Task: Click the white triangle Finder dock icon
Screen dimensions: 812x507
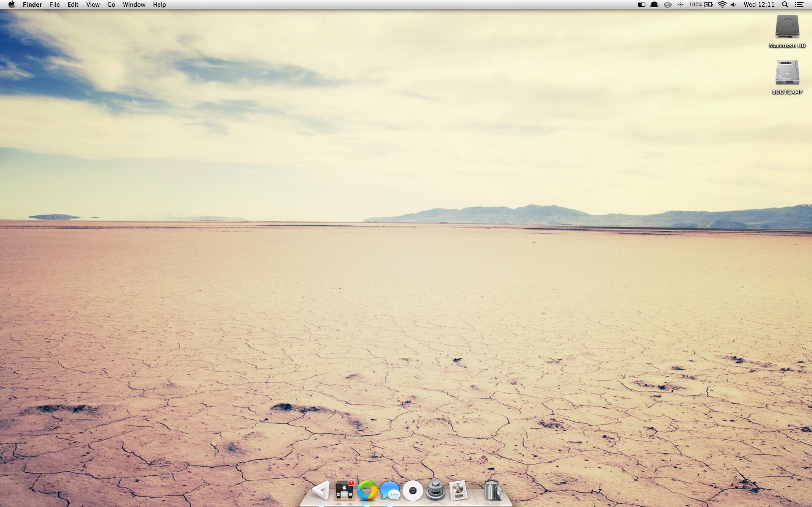Action: coord(321,491)
